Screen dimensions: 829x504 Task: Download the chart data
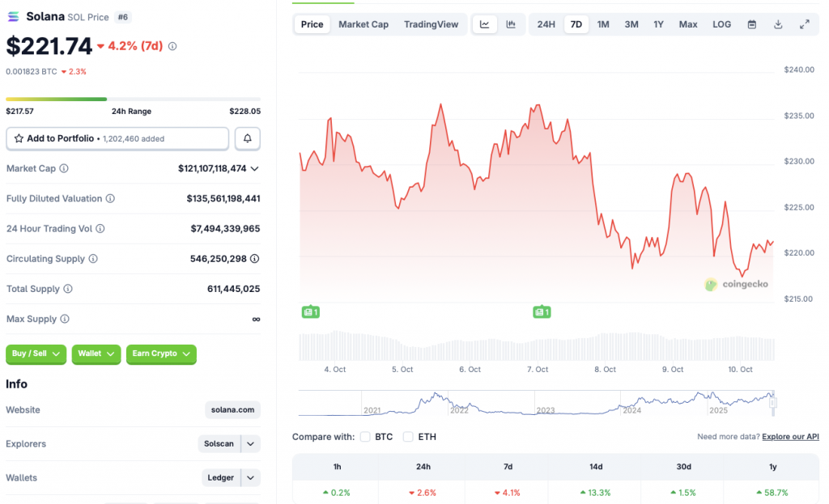click(x=778, y=24)
